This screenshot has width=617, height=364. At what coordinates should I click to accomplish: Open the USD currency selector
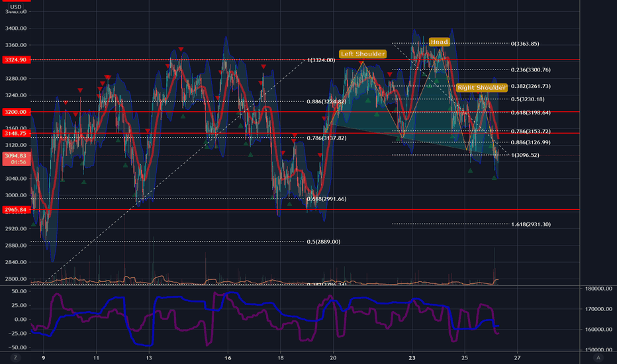click(16, 7)
